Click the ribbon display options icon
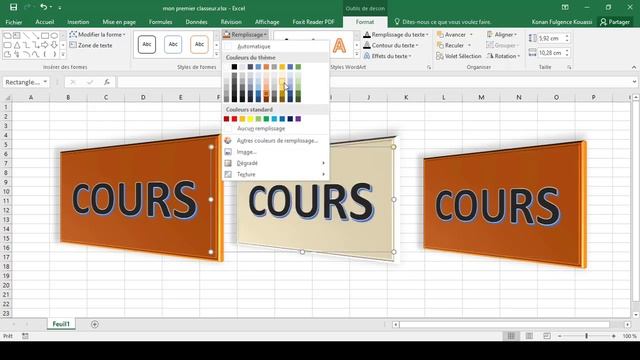Image resolution: width=640 pixels, height=360 pixels. point(565,7)
